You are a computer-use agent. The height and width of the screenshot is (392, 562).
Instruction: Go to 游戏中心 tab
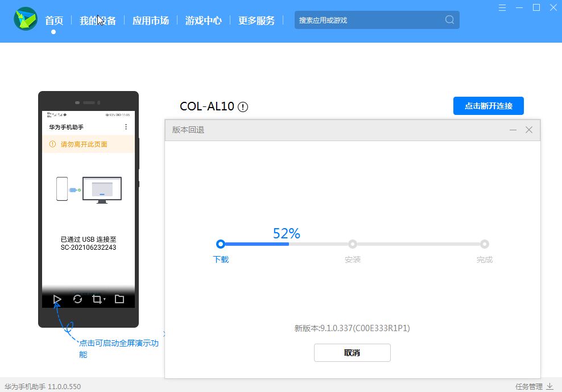tap(203, 20)
